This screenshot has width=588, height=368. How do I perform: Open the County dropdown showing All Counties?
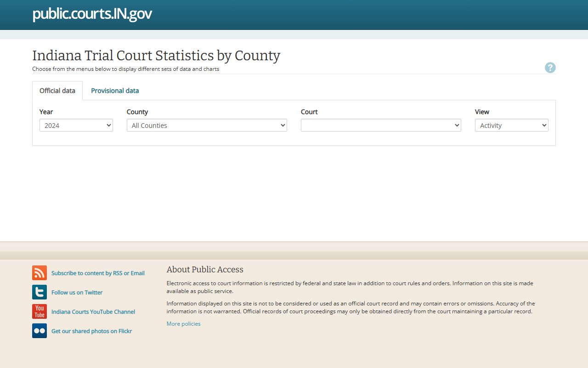[207, 125]
